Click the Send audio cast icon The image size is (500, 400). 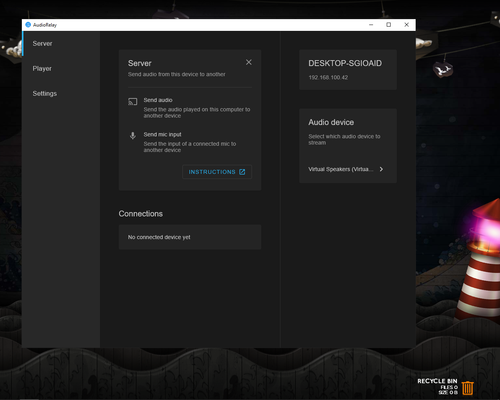coord(133,102)
